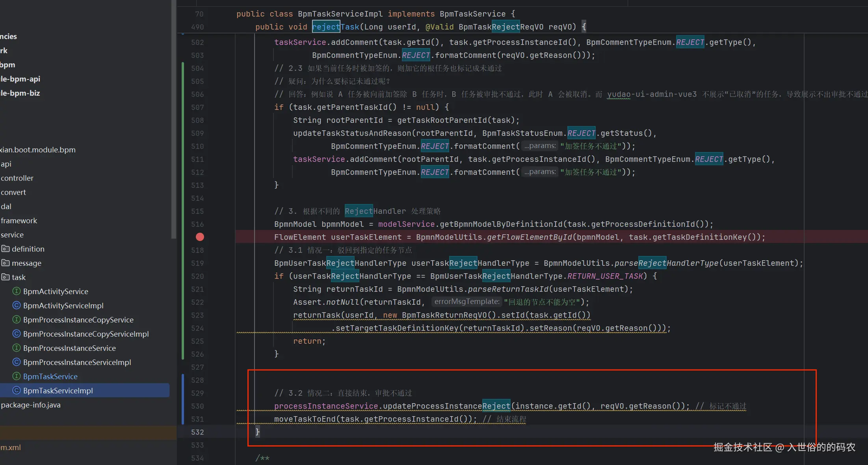Click the definition folder icon
Image resolution: width=868 pixels, height=465 pixels.
click(x=6, y=249)
